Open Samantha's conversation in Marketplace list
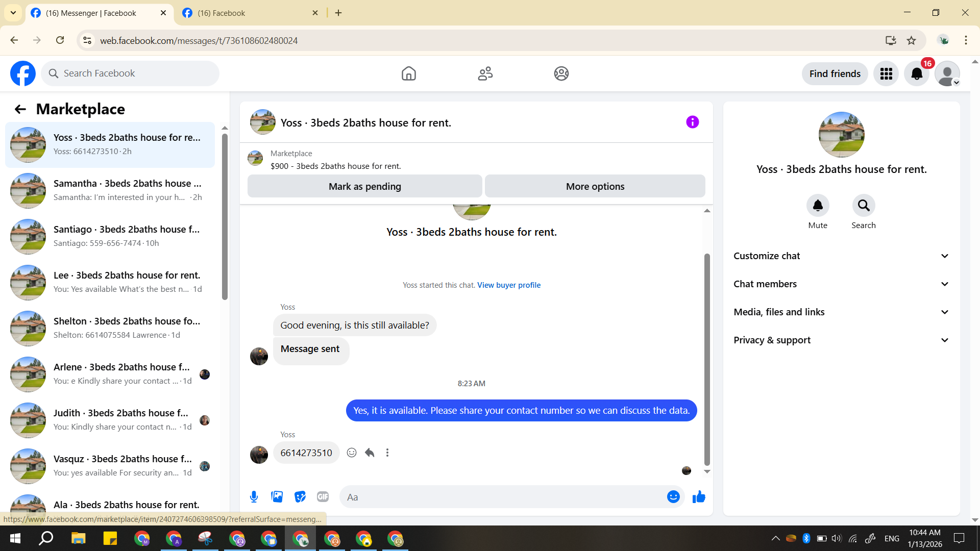The width and height of the screenshot is (980, 551). point(110,190)
